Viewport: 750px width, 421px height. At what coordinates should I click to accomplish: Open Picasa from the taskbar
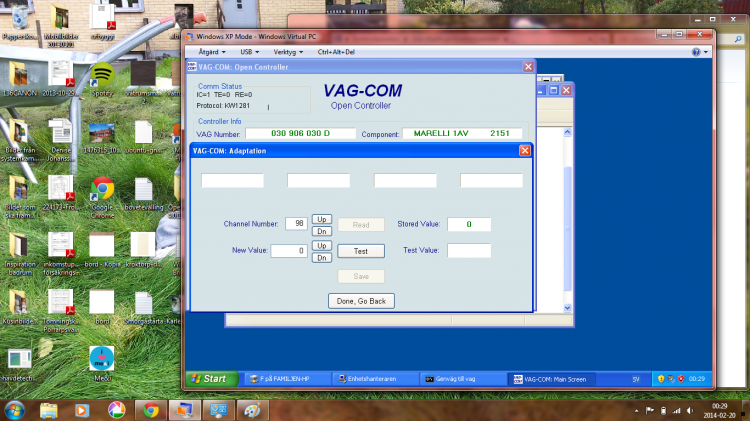(x=116, y=410)
